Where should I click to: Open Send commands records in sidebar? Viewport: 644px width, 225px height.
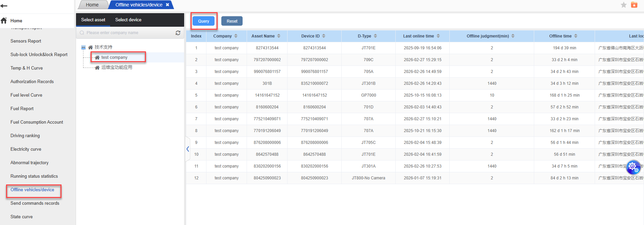tap(35, 203)
